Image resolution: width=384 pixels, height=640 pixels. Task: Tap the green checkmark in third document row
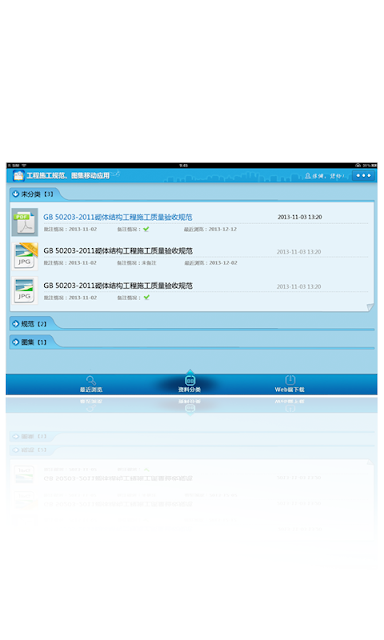point(146,297)
